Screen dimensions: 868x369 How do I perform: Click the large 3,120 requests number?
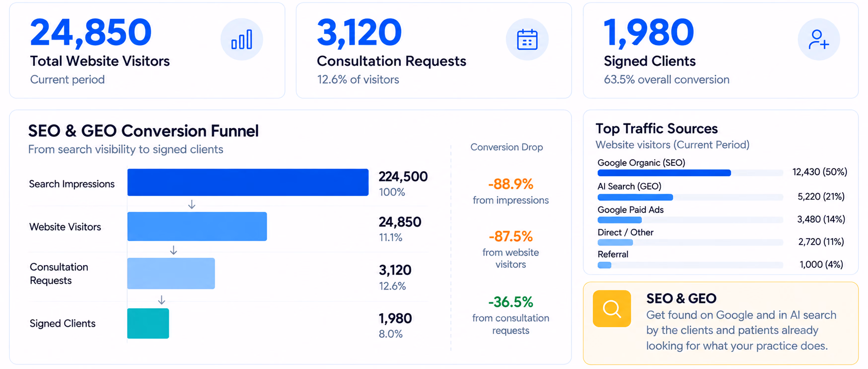coord(359,33)
